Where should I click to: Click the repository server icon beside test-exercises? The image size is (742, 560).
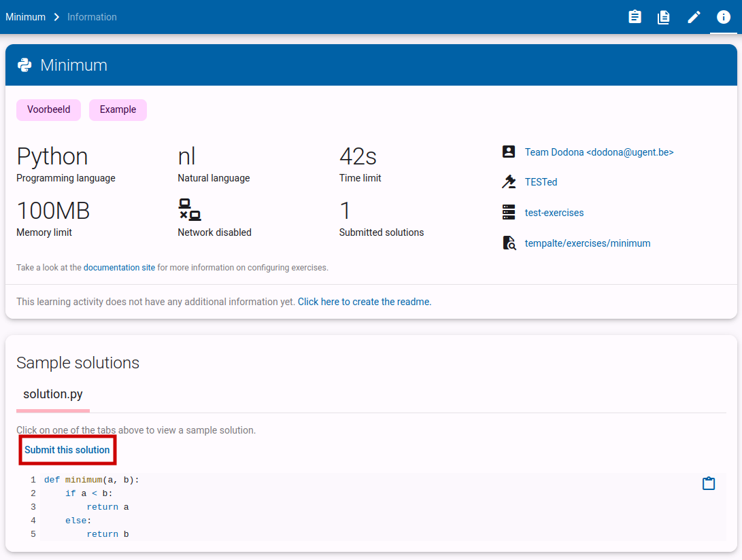pyautogui.click(x=509, y=212)
